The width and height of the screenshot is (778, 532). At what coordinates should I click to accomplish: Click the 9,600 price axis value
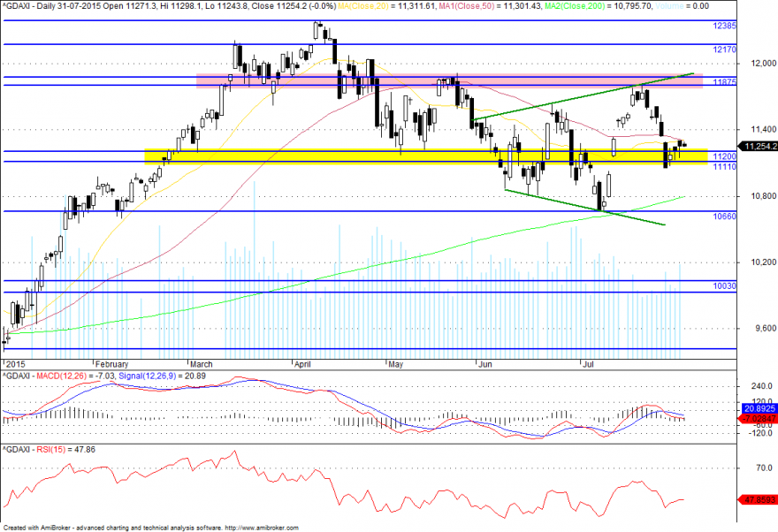[x=766, y=328]
